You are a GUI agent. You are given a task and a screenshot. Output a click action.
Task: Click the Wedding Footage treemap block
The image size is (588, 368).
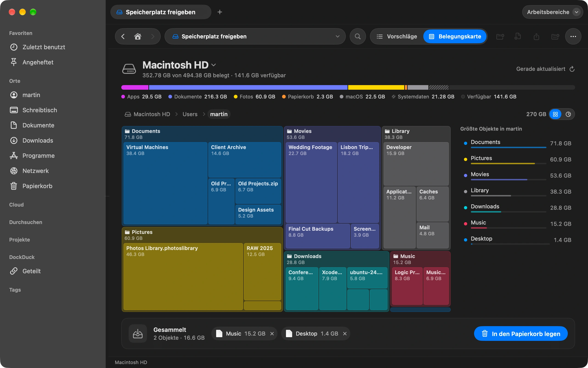311,183
